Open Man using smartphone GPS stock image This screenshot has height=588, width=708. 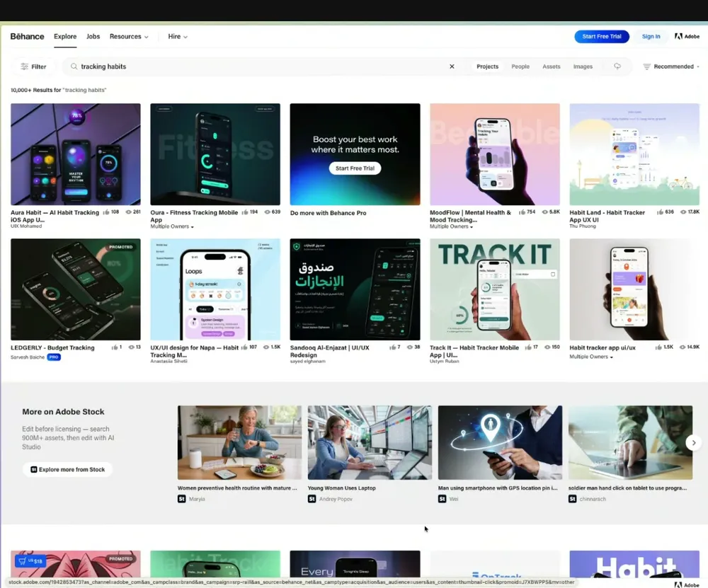click(500, 443)
